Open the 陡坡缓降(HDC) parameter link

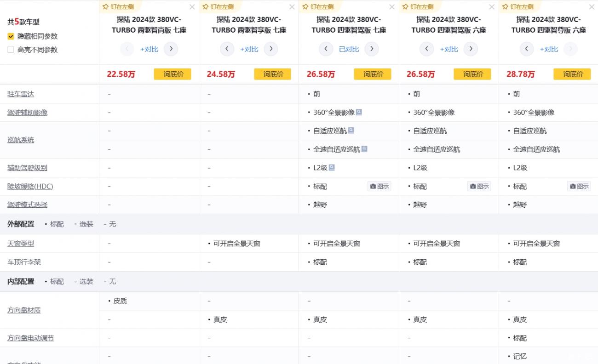click(30, 186)
